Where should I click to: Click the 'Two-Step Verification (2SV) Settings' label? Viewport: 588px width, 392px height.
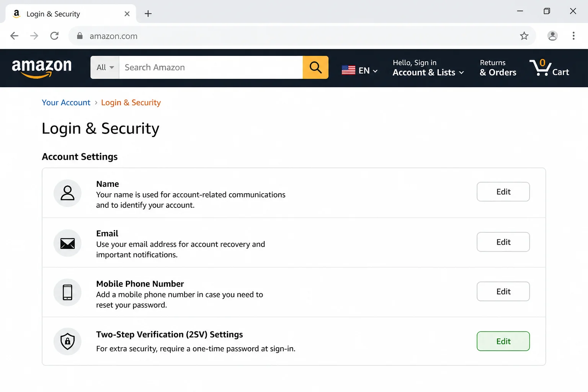(x=170, y=335)
